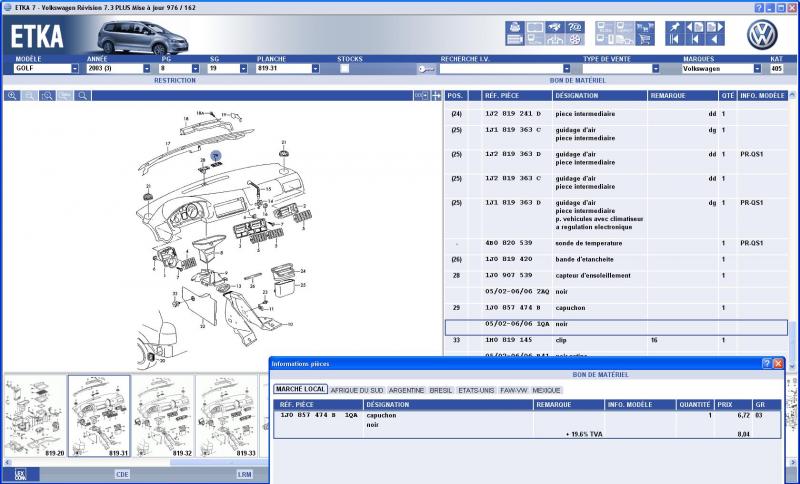Click the zoom out magnifier icon
This screenshot has height=484, width=800.
(30, 95)
